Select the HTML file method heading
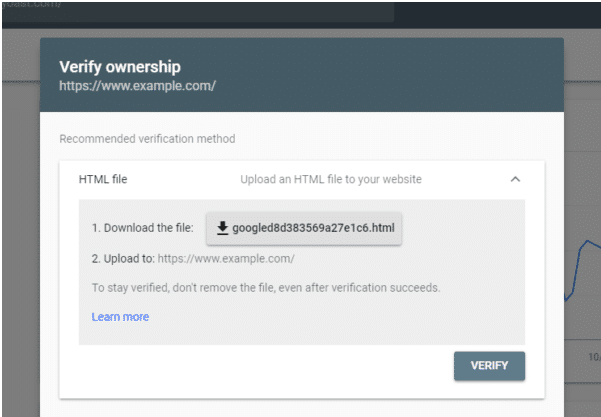This screenshot has width=601, height=417. point(103,179)
